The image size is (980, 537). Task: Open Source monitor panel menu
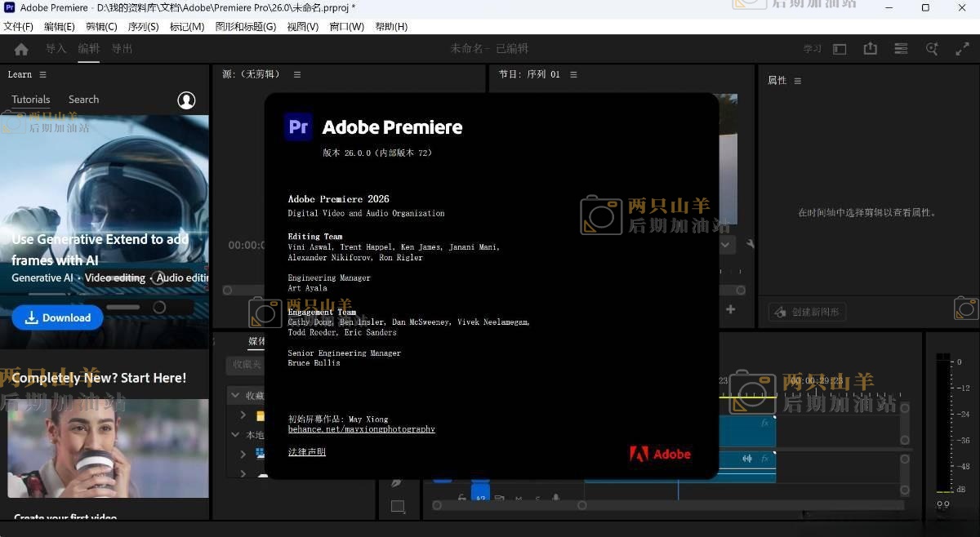297,74
